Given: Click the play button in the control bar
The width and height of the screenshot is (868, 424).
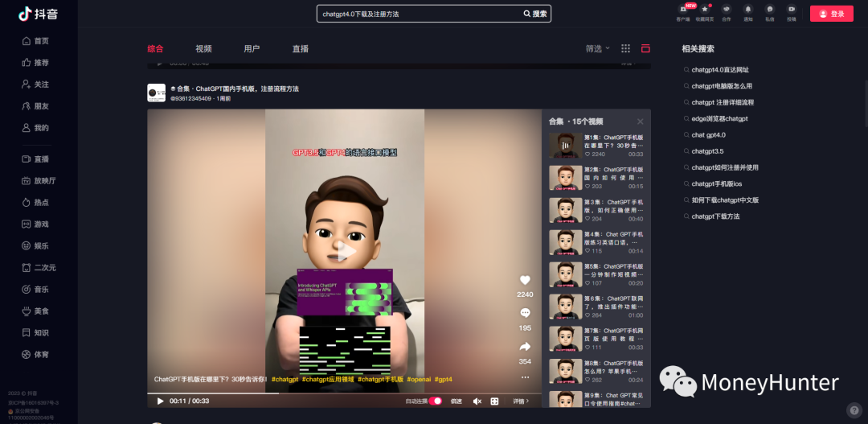Looking at the screenshot, I should [x=161, y=401].
